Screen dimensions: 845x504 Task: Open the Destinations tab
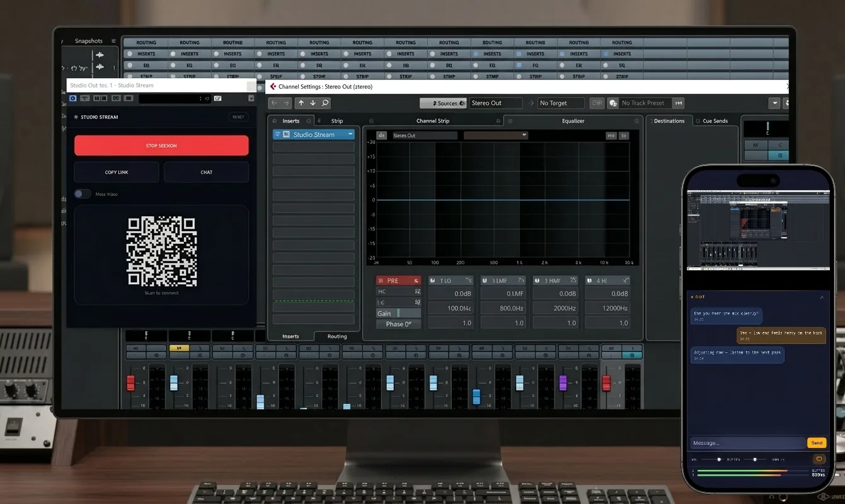pos(669,121)
